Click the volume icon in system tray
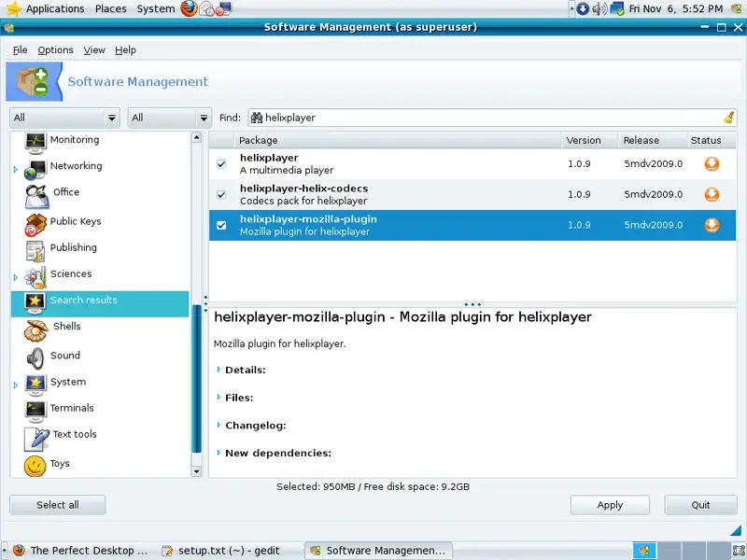The image size is (747, 560). [x=599, y=8]
